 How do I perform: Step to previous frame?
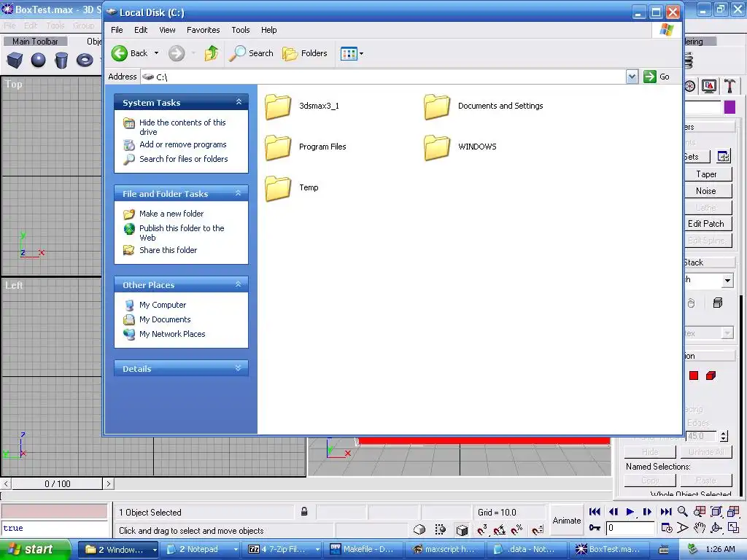pyautogui.click(x=613, y=512)
